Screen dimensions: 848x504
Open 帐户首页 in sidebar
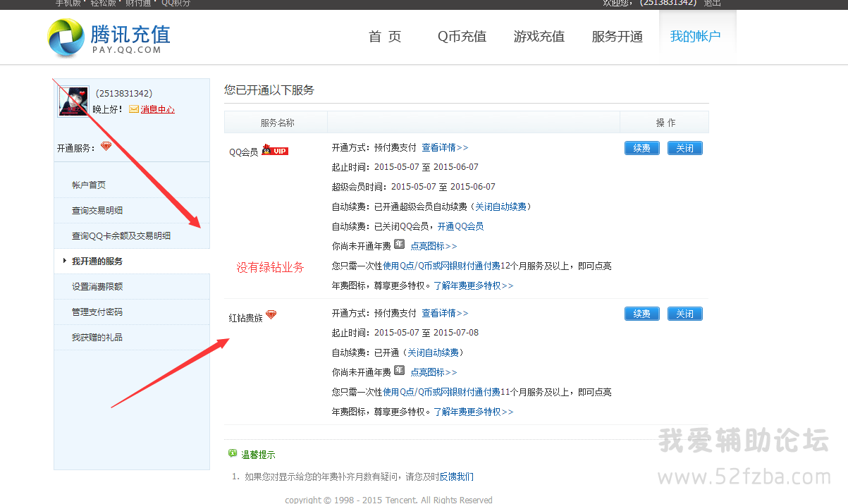[x=89, y=185]
